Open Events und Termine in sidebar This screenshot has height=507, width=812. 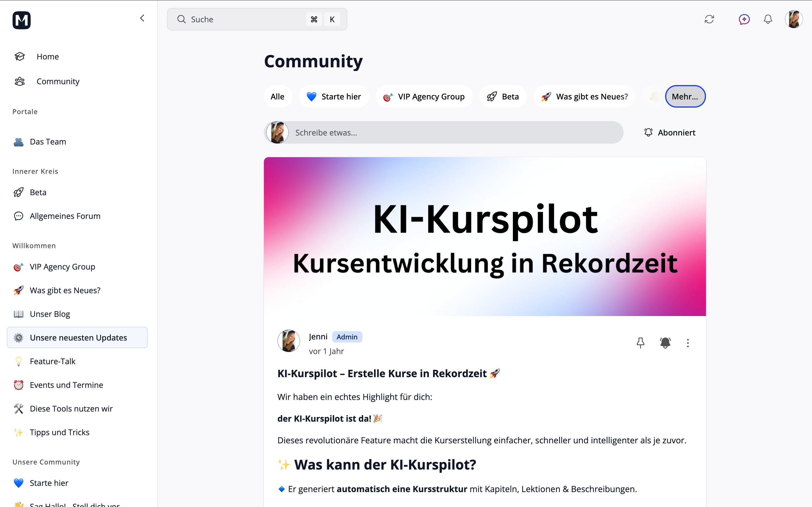(66, 385)
